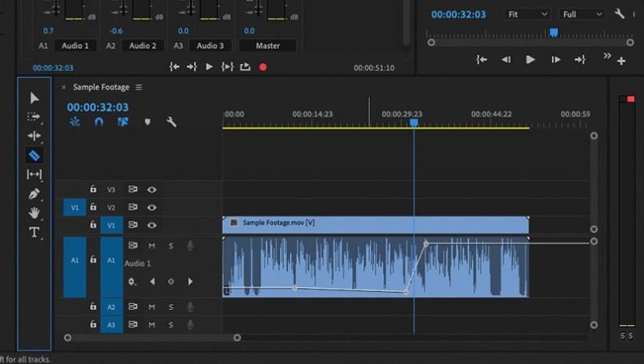644x364 pixels.
Task: Click the Loop button in mixer
Action: pos(245,67)
